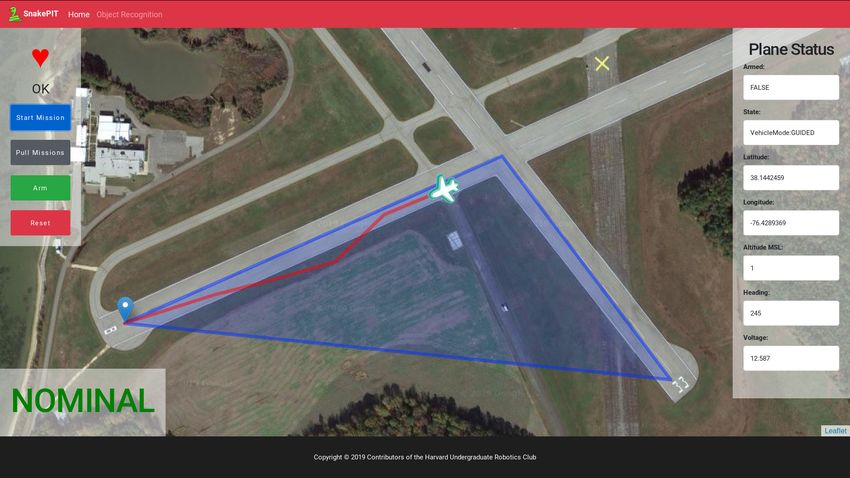Viewport: 850px width, 478px height.
Task: Select the white airplane marker on map
Action: click(445, 189)
